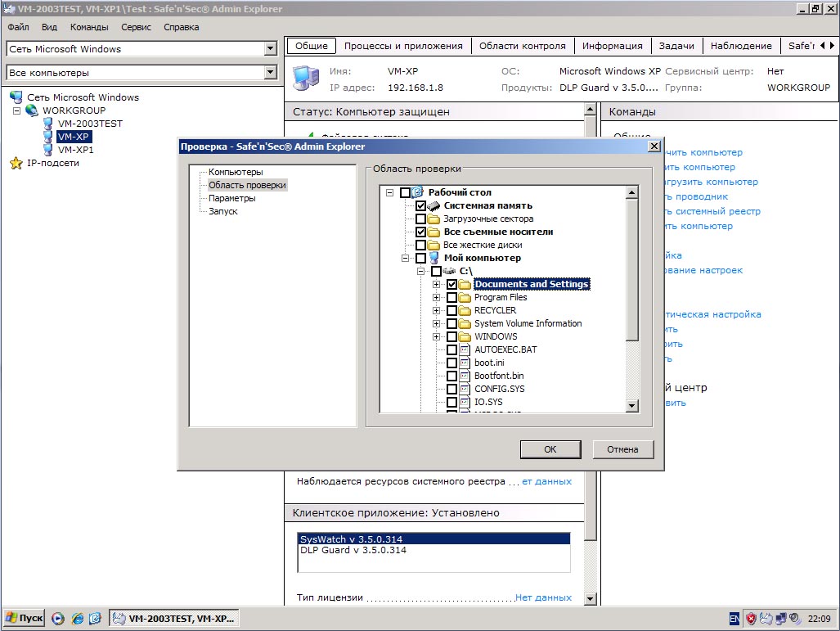Uncheck Documents and Settings checkbox

[451, 284]
